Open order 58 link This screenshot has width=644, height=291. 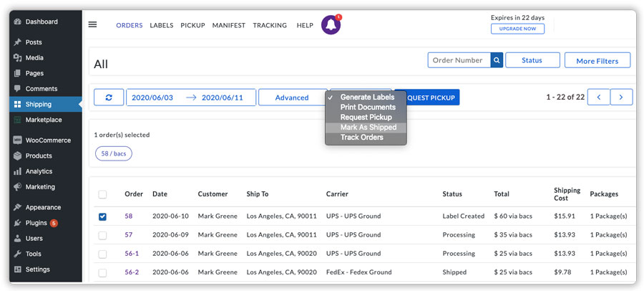click(x=129, y=216)
